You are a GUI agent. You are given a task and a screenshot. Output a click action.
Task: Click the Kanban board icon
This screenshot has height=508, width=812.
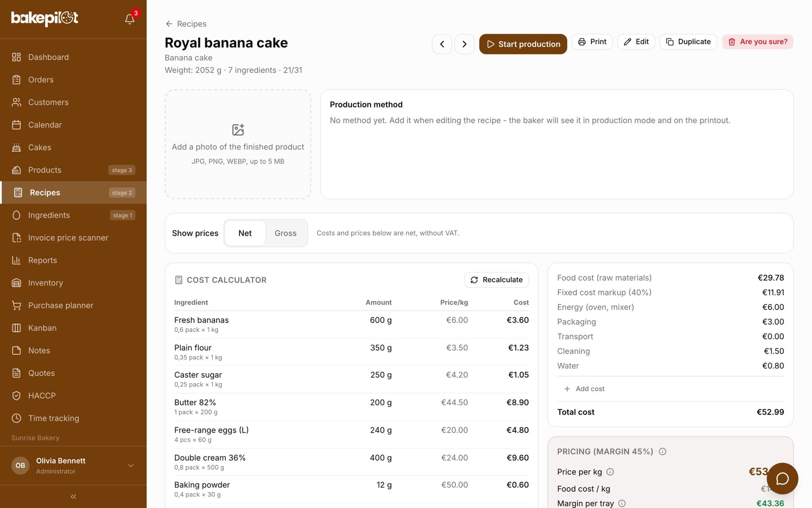coord(16,328)
